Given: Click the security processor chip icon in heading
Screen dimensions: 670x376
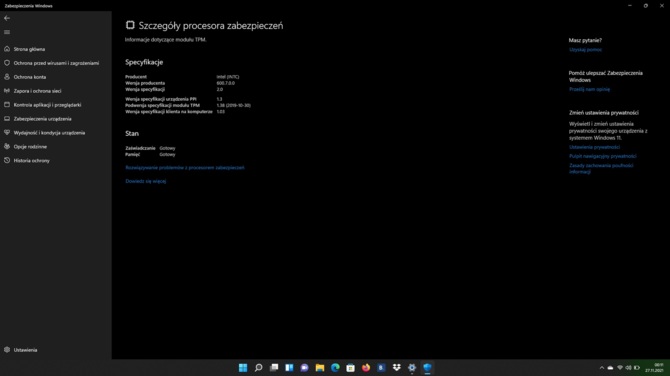Looking at the screenshot, I should (130, 25).
